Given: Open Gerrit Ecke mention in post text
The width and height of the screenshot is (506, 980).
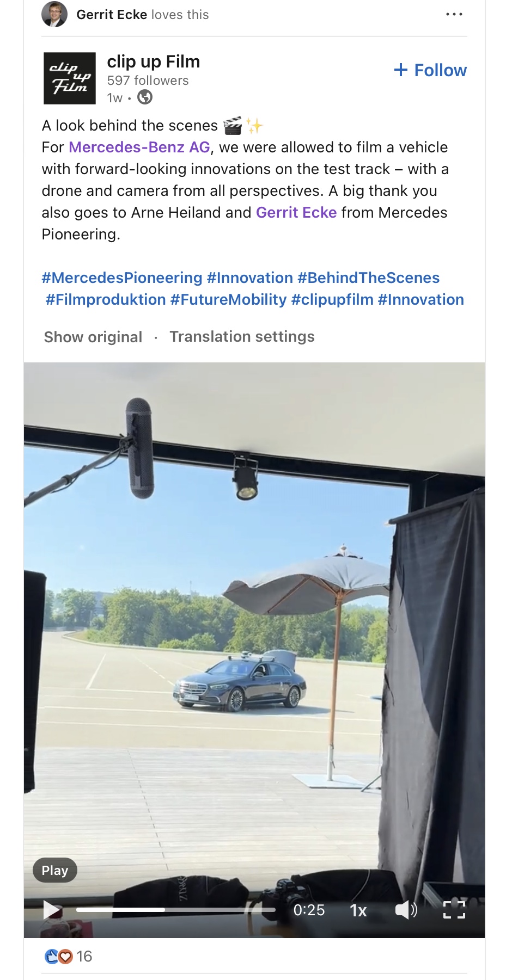Looking at the screenshot, I should click(296, 213).
